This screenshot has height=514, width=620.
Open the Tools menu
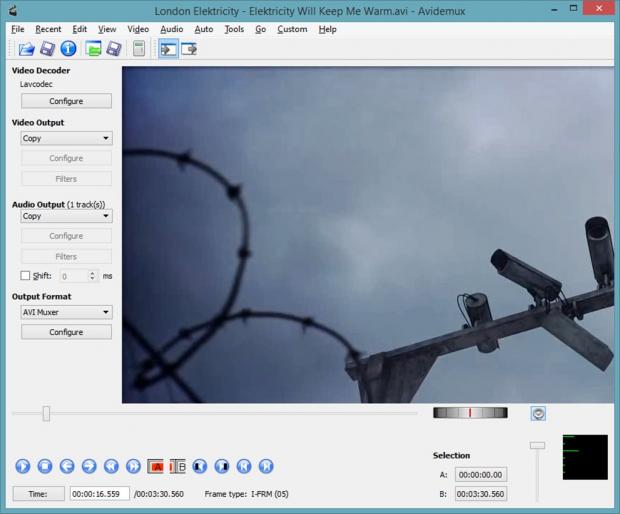tap(234, 29)
